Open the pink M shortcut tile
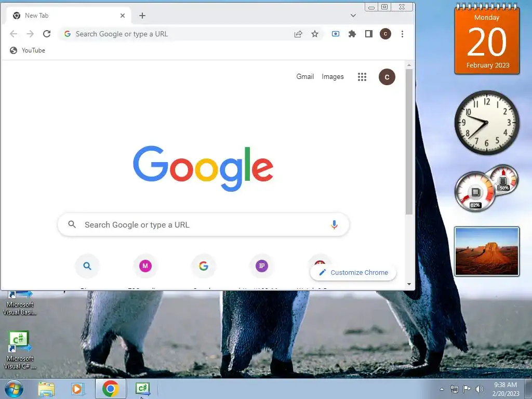This screenshot has width=532, height=399. [x=145, y=266]
